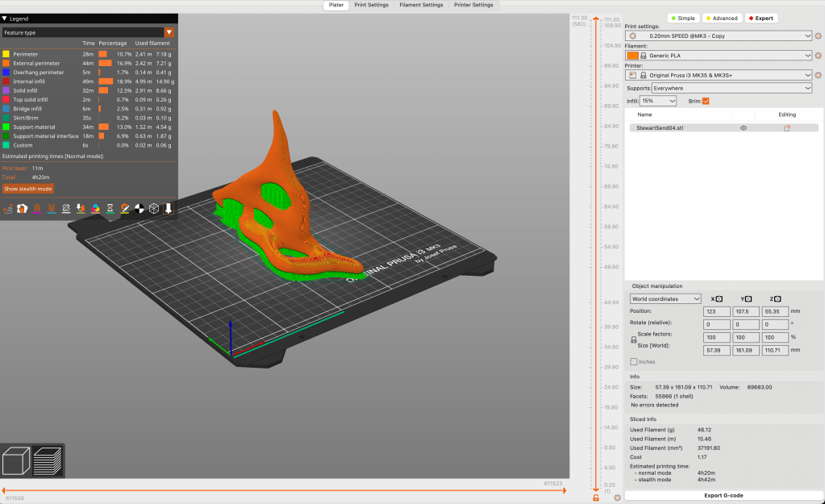Open the Supports dropdown set to Everywhere
Screen dimensions: 825x504
pyautogui.click(x=731, y=87)
